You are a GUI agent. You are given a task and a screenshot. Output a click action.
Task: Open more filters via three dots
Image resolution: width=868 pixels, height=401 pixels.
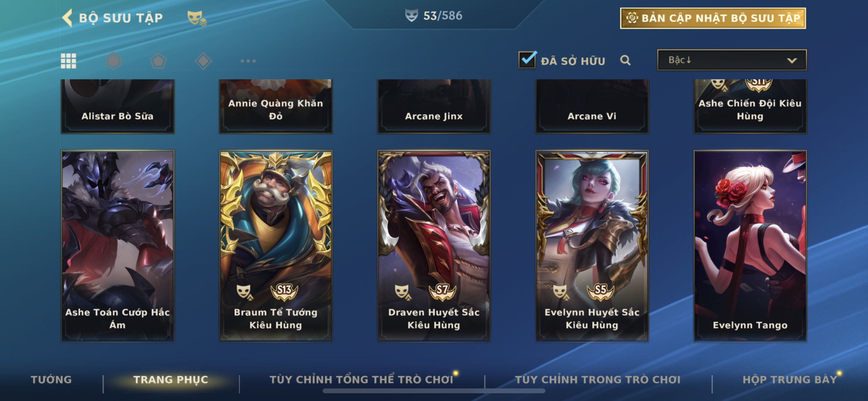click(x=248, y=61)
